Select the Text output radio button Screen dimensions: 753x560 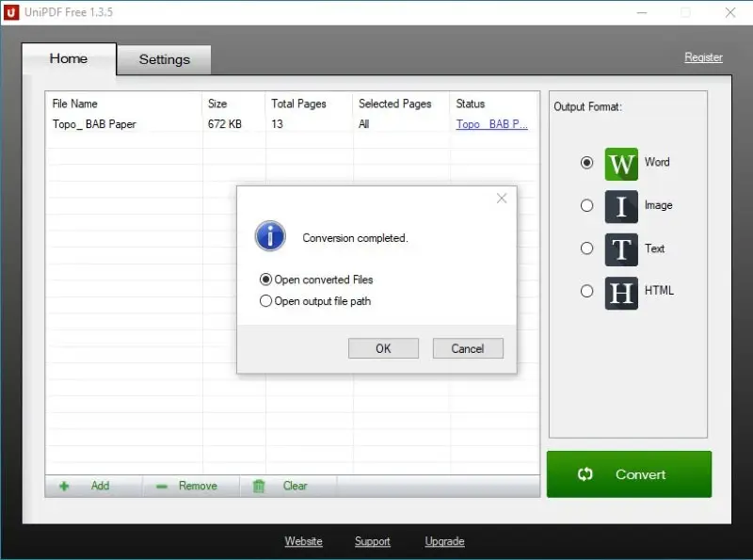(x=586, y=248)
